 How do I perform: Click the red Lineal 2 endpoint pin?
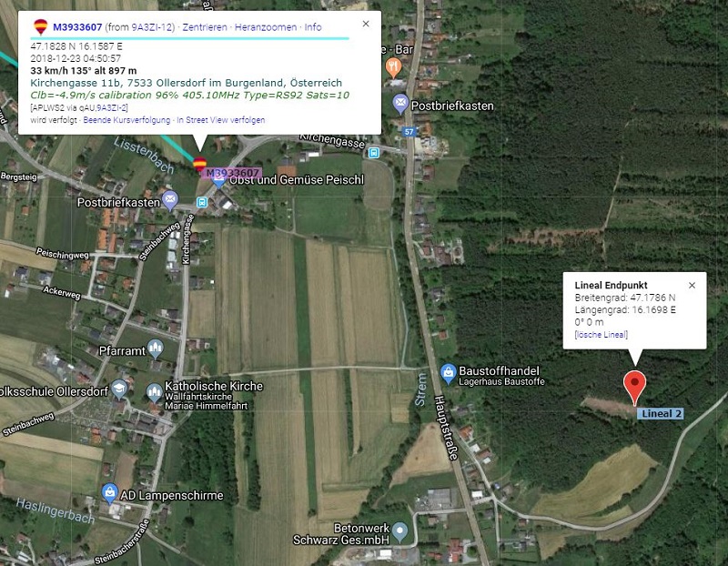pyautogui.click(x=634, y=388)
